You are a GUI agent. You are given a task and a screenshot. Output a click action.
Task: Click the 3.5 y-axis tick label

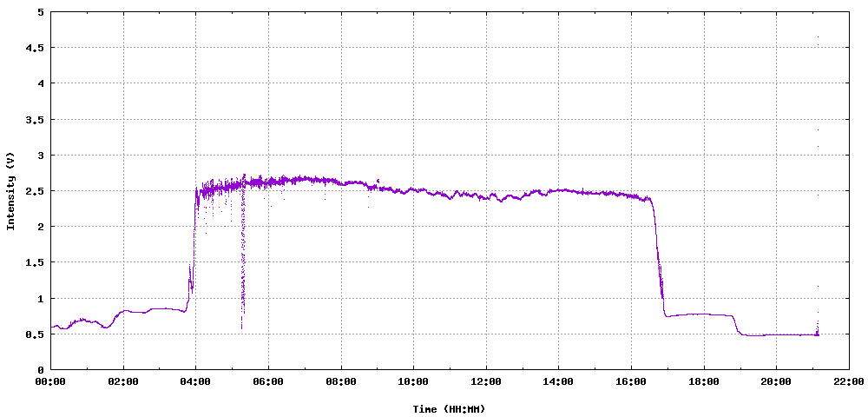(x=36, y=120)
